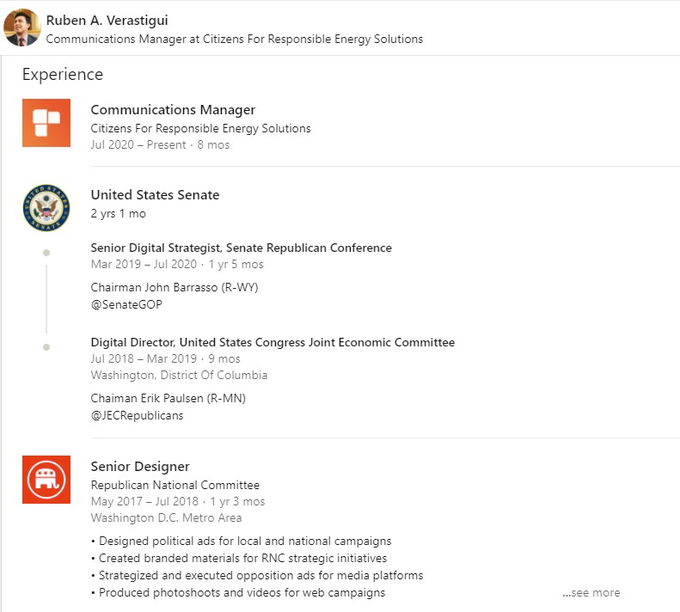Click 'Washington, District Of Columbia' location

(x=179, y=375)
